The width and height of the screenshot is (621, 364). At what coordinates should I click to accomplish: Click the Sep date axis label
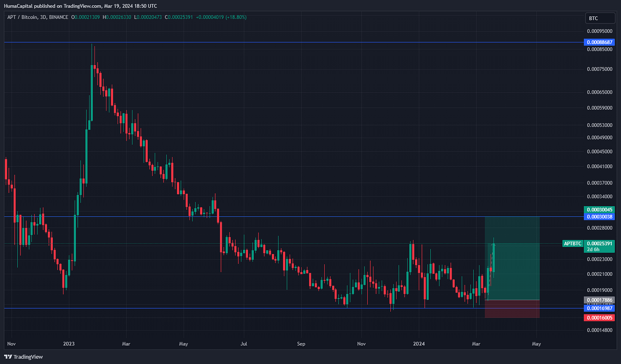pos(301,344)
